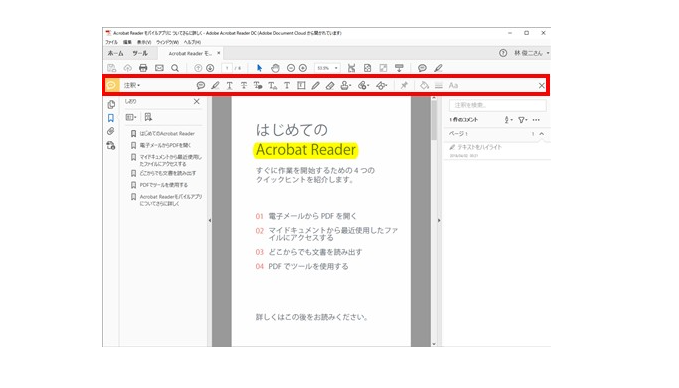Open the Attach file tool dropdown
The image size is (679, 388).
click(x=363, y=85)
